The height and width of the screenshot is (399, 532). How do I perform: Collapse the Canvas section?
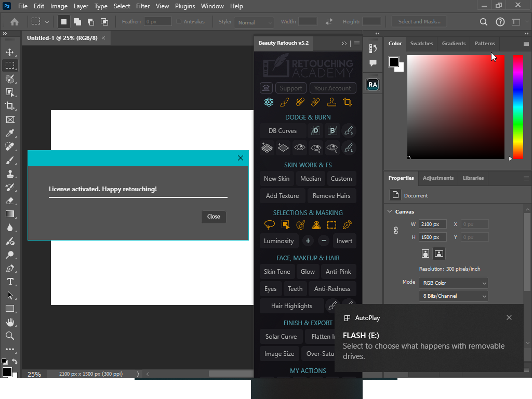(x=390, y=212)
